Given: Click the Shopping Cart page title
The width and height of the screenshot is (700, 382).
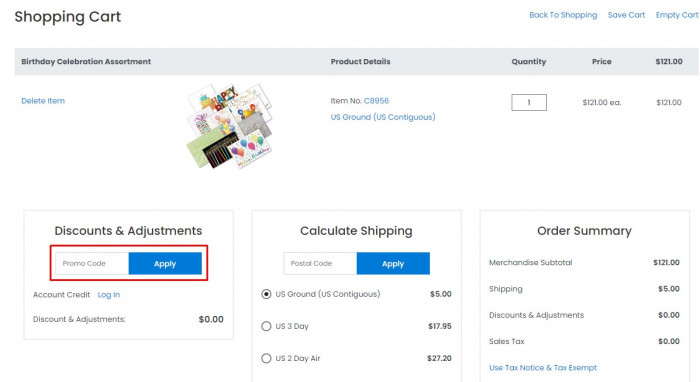Looking at the screenshot, I should (x=68, y=17).
